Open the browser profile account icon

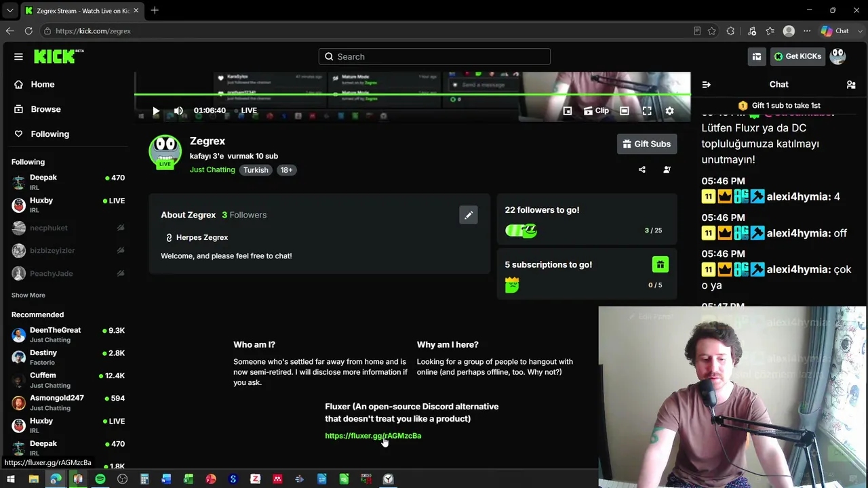click(x=789, y=31)
